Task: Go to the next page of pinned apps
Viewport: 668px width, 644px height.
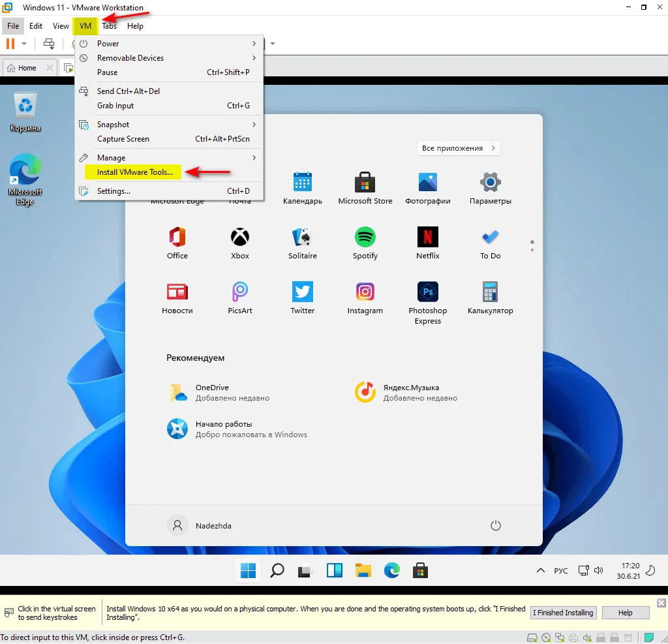Action: pyautogui.click(x=532, y=249)
